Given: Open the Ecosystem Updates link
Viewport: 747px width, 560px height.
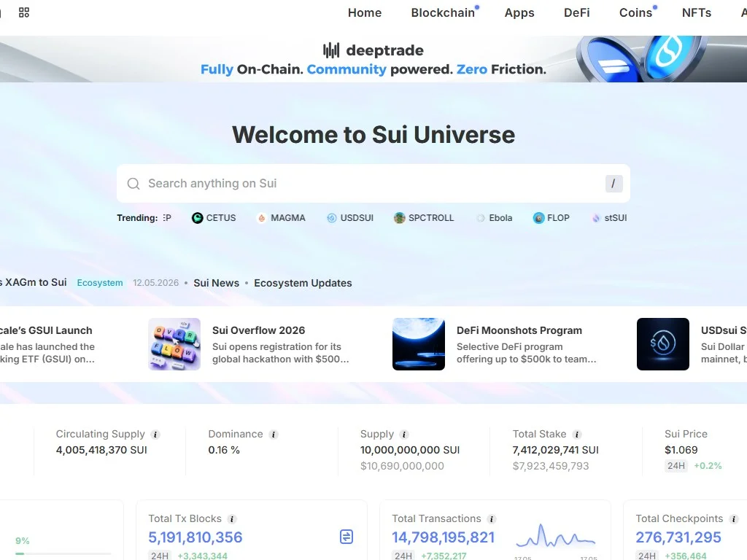Looking at the screenshot, I should click(303, 283).
